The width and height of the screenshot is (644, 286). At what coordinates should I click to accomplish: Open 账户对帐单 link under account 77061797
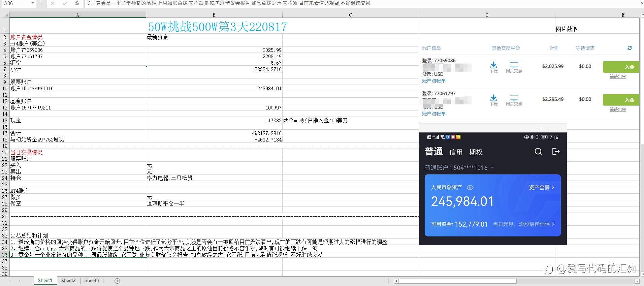(x=434, y=114)
